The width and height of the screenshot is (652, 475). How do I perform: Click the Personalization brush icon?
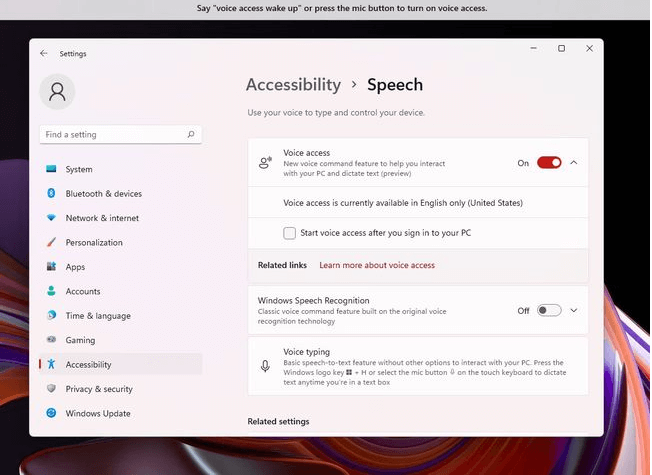pos(51,242)
